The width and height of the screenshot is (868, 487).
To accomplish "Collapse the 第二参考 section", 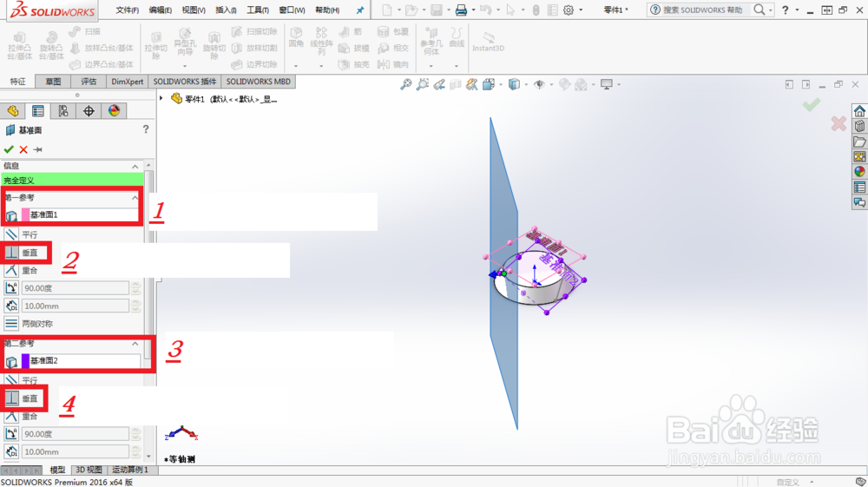I will tap(135, 344).
